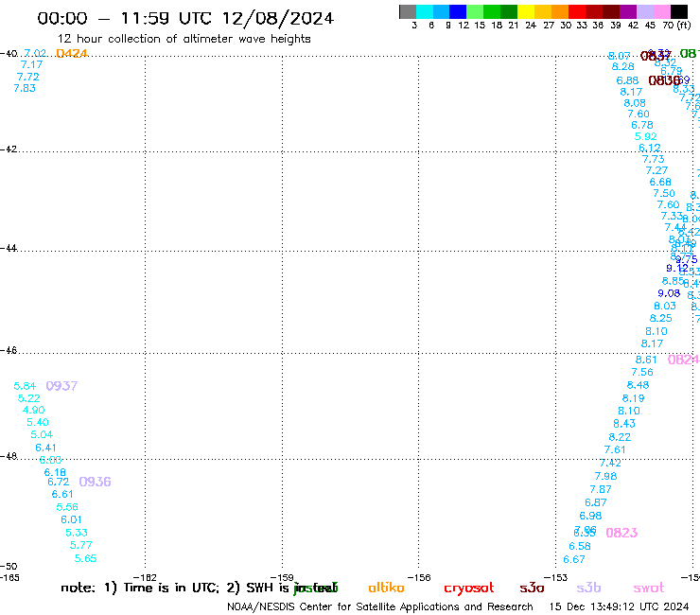Select the '7.27' wave height value

(656, 170)
